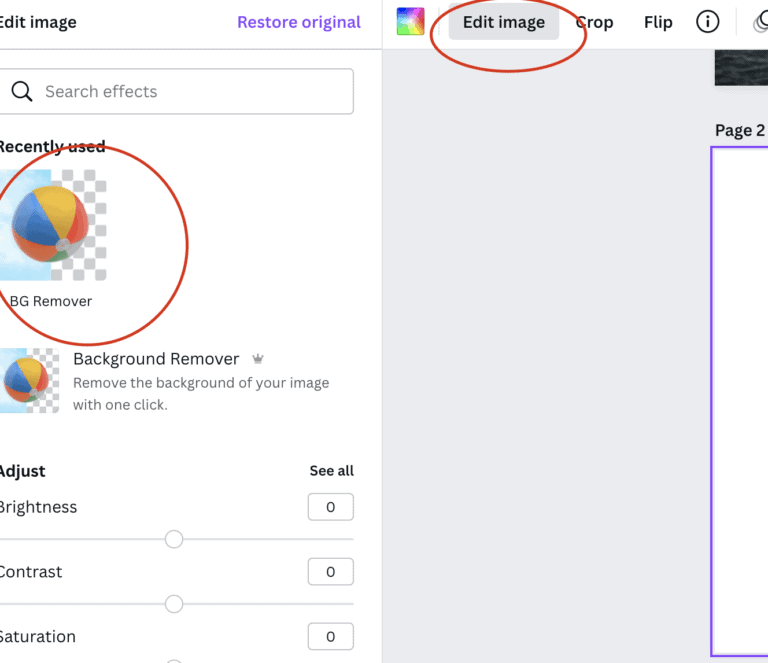Click the transparency icon in the top toolbar
Viewport: 768px width, 663px height.
click(761, 22)
